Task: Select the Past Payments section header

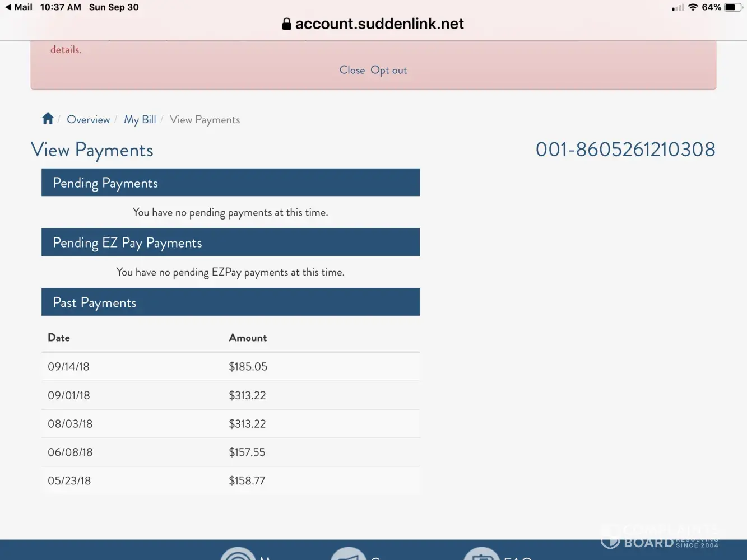Action: click(x=230, y=302)
